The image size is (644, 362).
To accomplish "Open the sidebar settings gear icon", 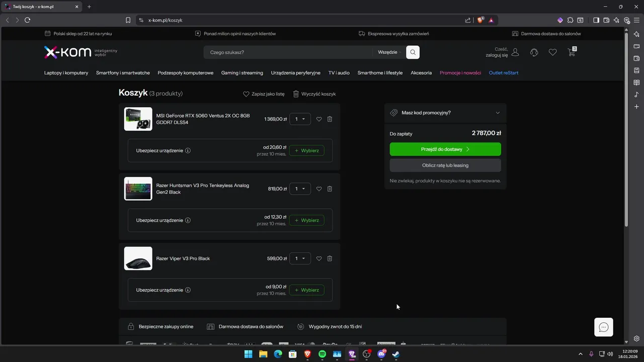I will 636,338.
